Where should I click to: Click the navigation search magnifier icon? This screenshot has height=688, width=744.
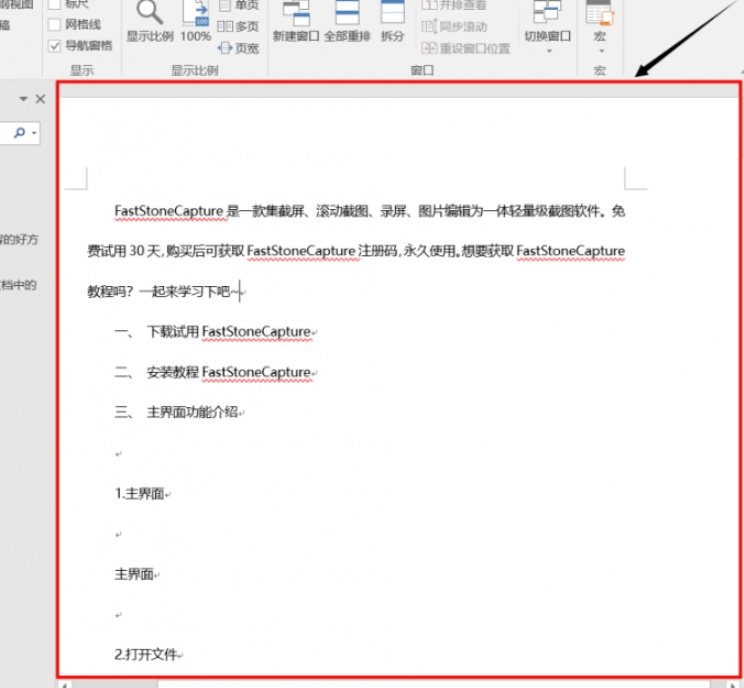click(x=19, y=132)
